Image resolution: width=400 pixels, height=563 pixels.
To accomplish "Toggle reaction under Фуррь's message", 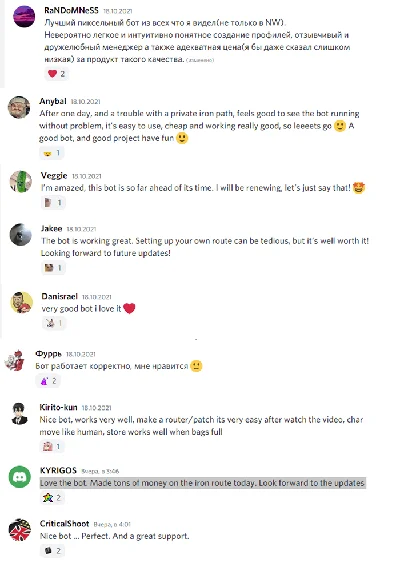I will point(48,381).
